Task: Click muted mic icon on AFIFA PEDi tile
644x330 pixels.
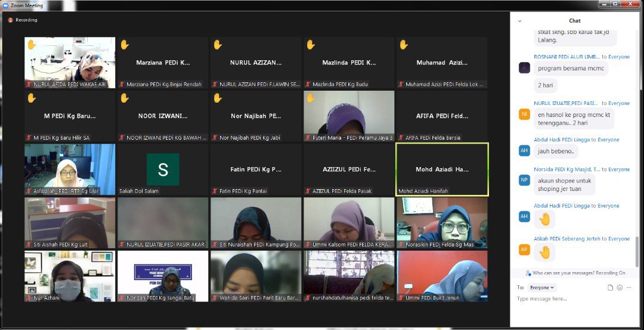Action: [x=401, y=138]
